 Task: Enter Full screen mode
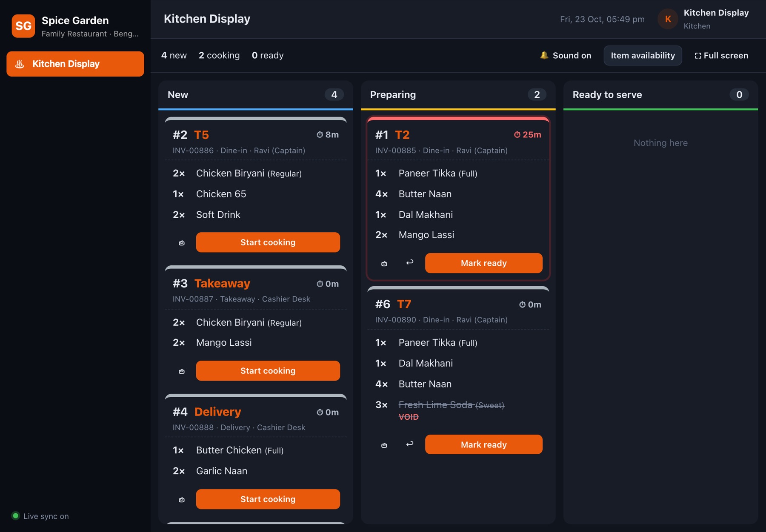[x=721, y=55]
